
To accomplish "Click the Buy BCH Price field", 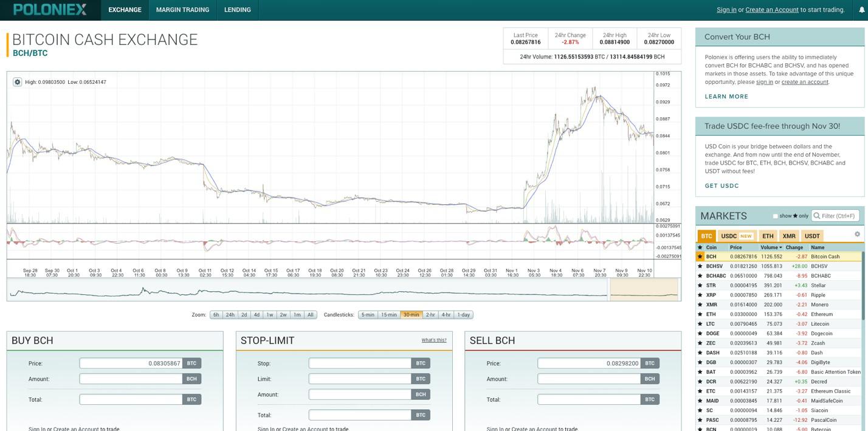I will 131,363.
